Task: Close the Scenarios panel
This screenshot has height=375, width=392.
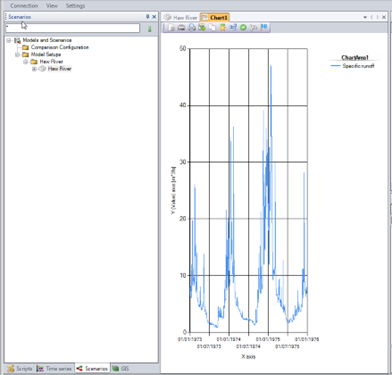Action: [x=154, y=17]
